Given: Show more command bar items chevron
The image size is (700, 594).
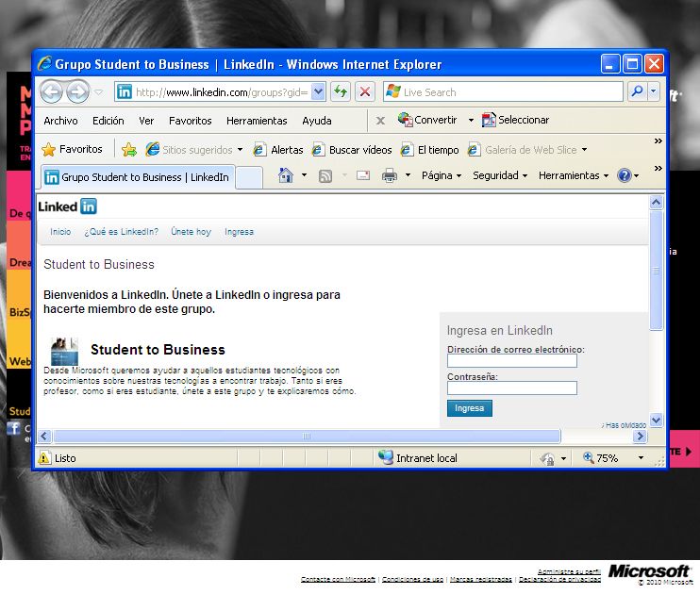Looking at the screenshot, I should (x=658, y=168).
